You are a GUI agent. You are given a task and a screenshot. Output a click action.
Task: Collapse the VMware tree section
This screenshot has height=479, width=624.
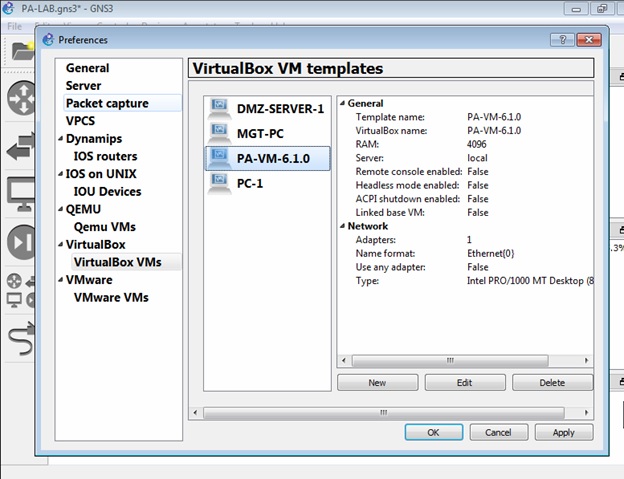tap(60, 280)
